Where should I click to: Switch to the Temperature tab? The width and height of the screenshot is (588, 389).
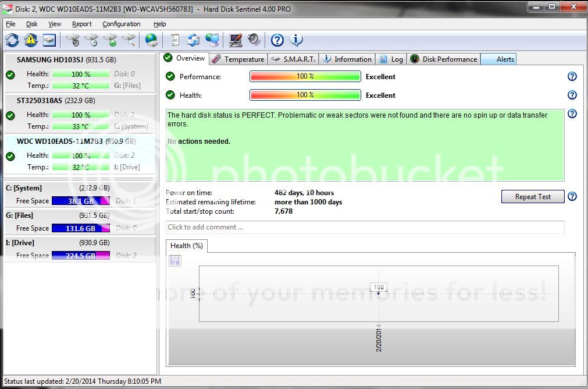coord(238,59)
